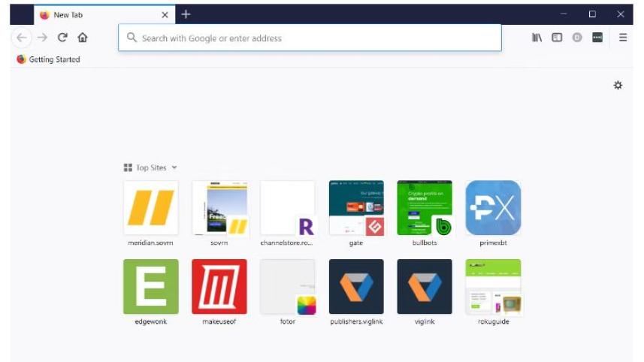Image resolution: width=644 pixels, height=362 pixels.
Task: Click the Reload page icon
Action: coord(63,38)
